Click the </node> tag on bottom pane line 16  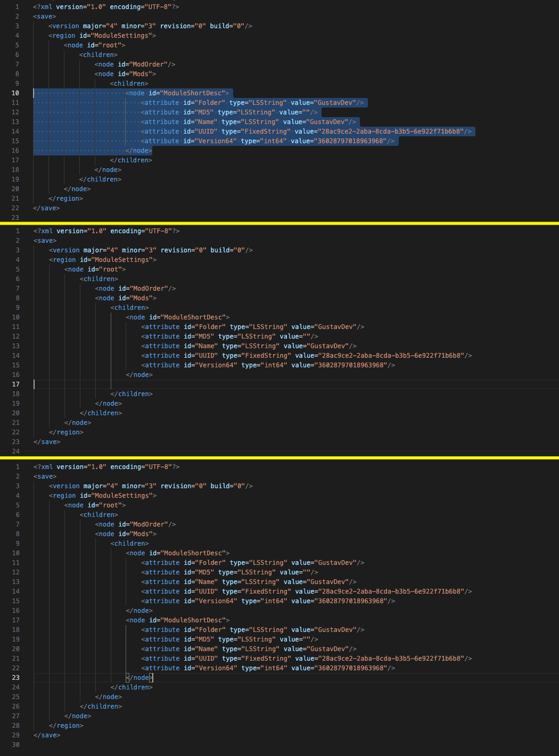coord(139,611)
